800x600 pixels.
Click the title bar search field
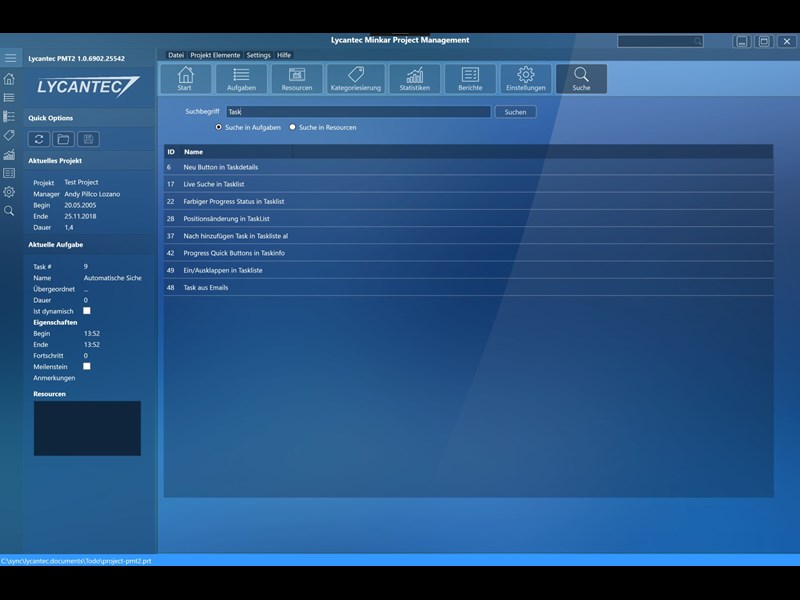(660, 41)
